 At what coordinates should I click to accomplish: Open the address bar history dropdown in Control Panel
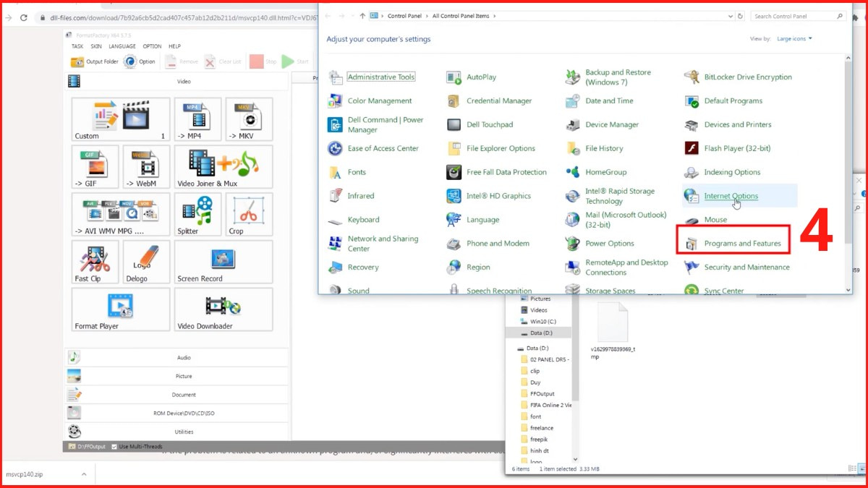(x=731, y=16)
